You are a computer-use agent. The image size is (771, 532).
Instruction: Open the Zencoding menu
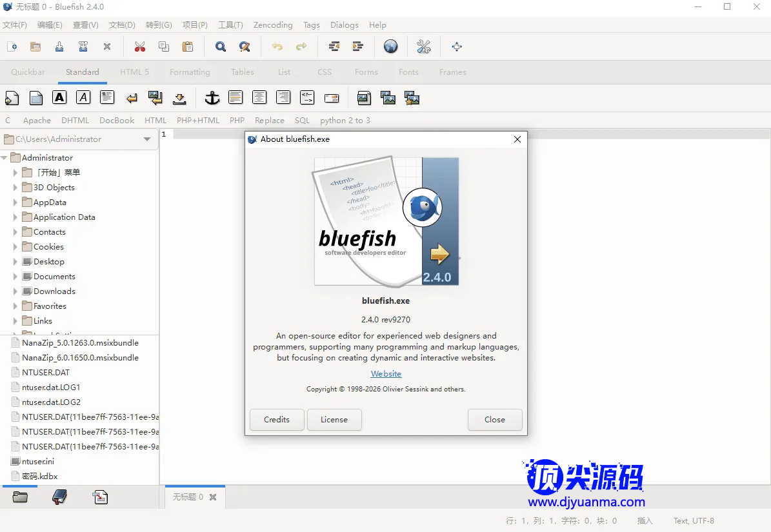click(273, 25)
